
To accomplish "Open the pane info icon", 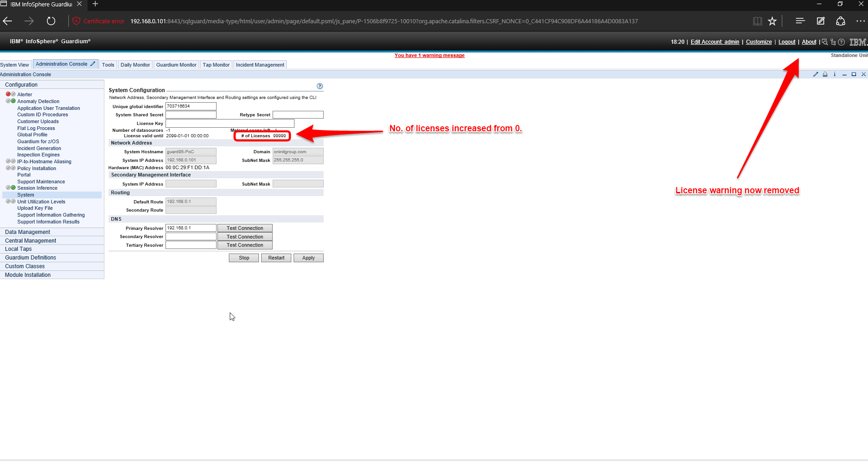I will click(x=835, y=74).
